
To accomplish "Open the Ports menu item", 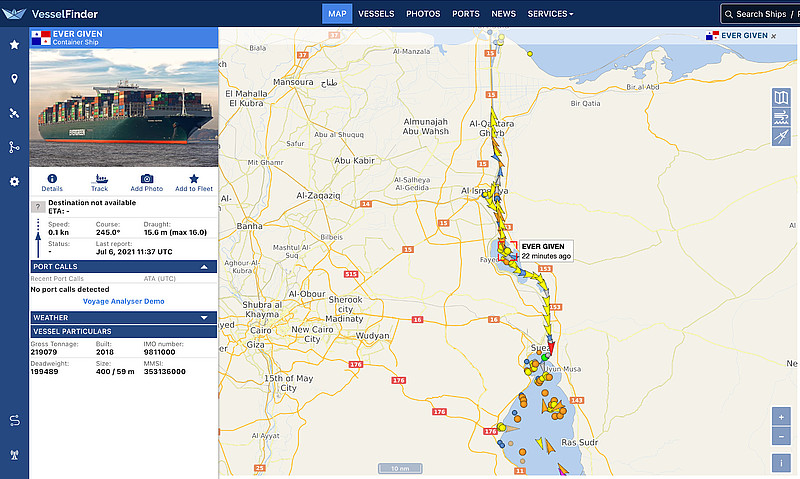I will (x=465, y=14).
